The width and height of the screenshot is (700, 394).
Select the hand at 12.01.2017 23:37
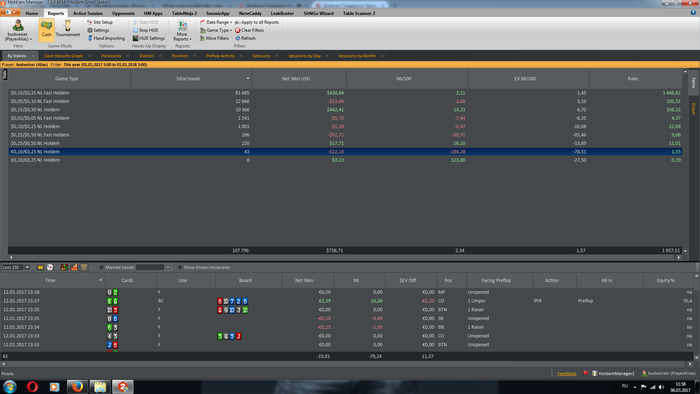(x=347, y=301)
